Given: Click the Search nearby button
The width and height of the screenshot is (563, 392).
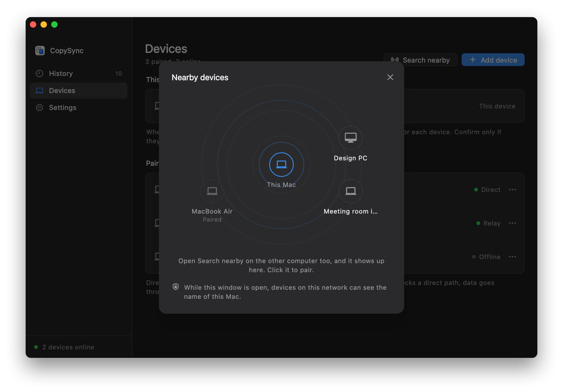Looking at the screenshot, I should [420, 60].
